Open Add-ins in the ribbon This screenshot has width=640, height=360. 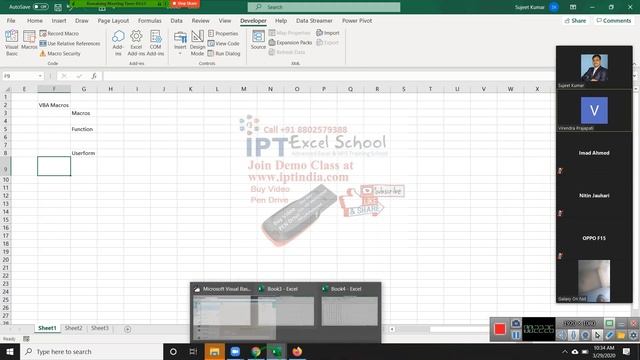tap(118, 42)
